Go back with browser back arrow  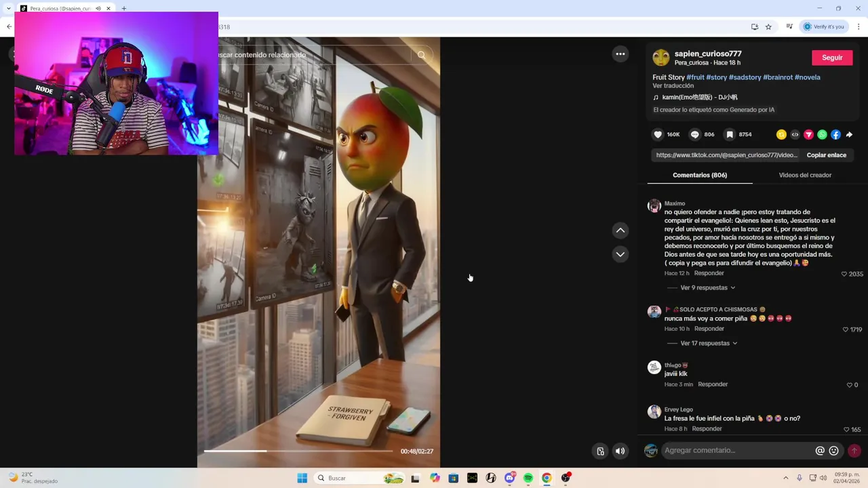tap(9, 26)
